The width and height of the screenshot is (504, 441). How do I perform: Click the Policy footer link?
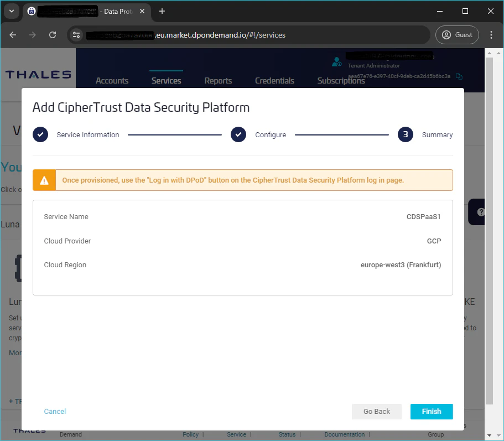(x=190, y=434)
